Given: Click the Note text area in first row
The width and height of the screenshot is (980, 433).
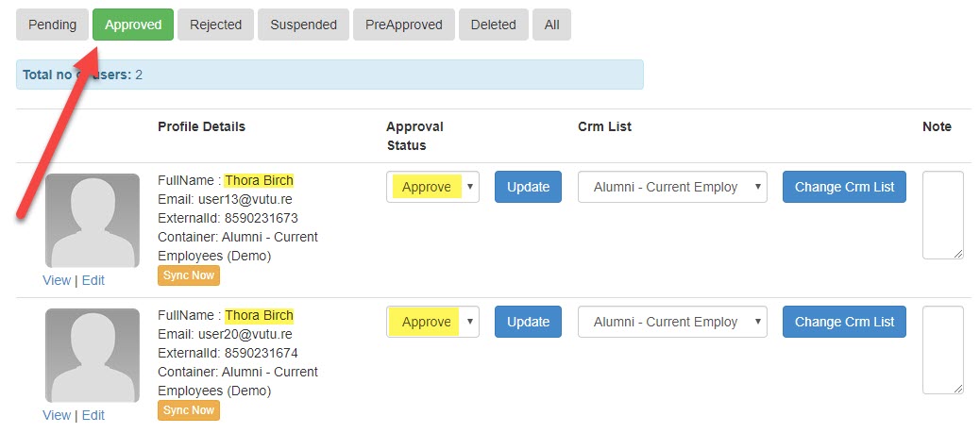Looking at the screenshot, I should tap(943, 215).
